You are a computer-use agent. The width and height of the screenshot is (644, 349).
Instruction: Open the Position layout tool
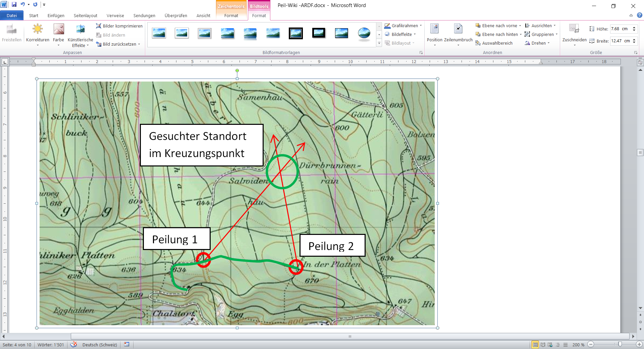click(x=434, y=34)
